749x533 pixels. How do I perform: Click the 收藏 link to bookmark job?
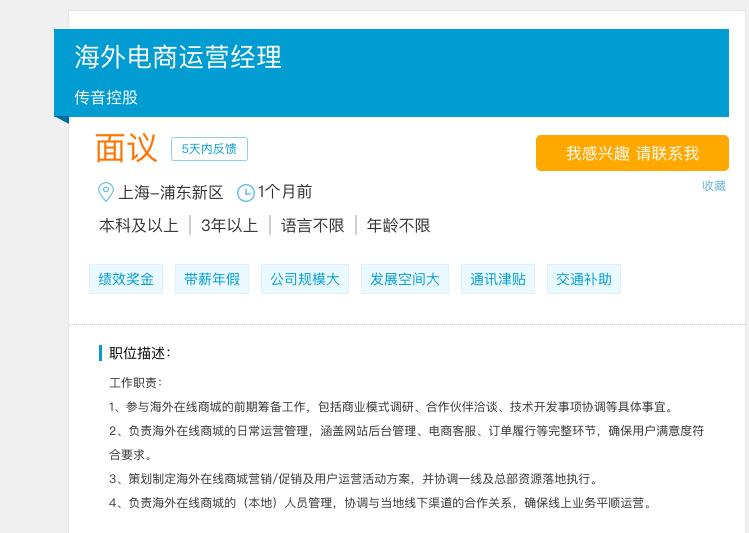coord(714,186)
